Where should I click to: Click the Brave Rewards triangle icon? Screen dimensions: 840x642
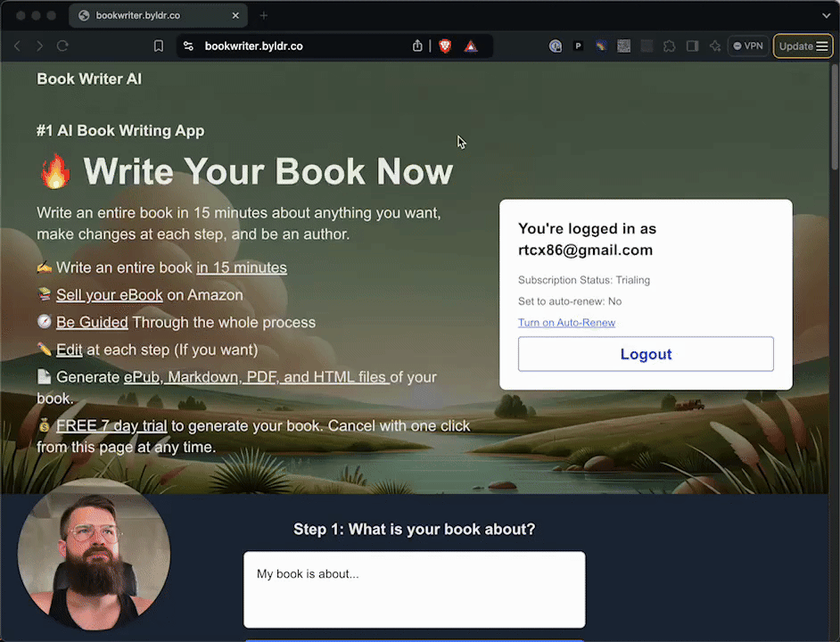tap(470, 45)
